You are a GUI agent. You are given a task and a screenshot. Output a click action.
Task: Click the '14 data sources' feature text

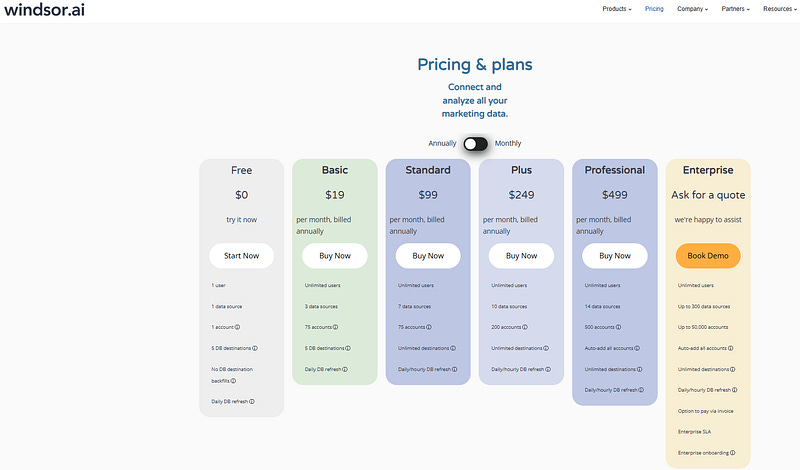(x=603, y=307)
